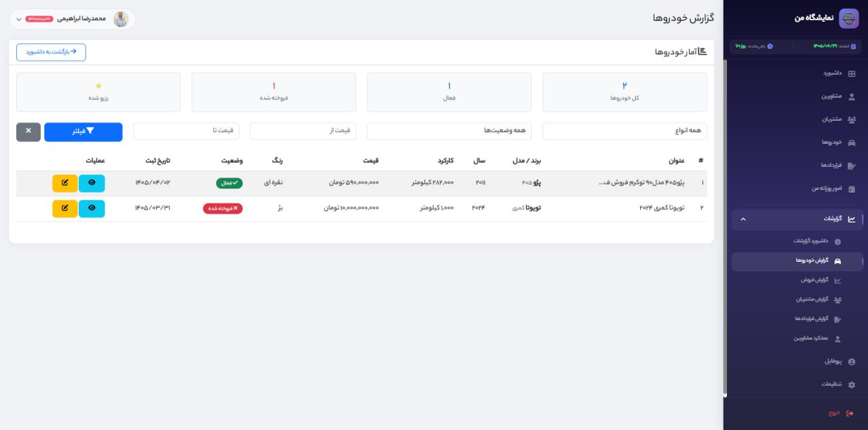The image size is (868, 430).
Task: Click the showroom logo icon in sidebar header
Action: click(848, 18)
